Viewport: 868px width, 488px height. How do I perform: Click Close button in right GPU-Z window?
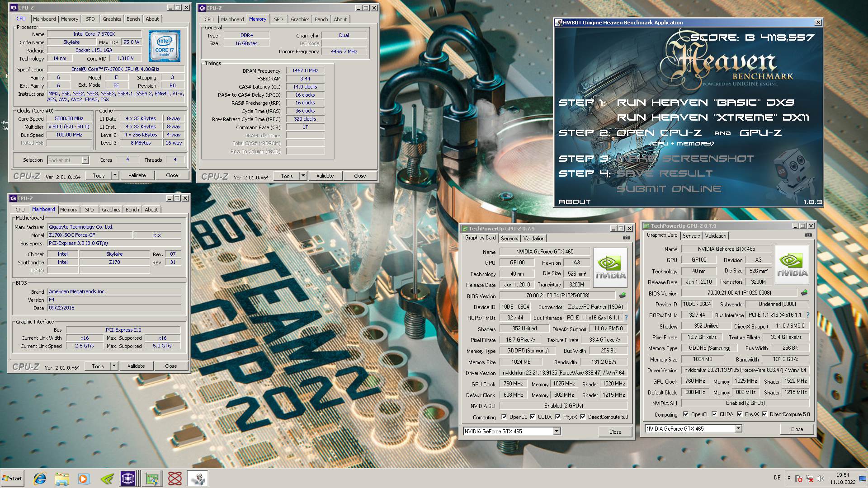coord(797,429)
